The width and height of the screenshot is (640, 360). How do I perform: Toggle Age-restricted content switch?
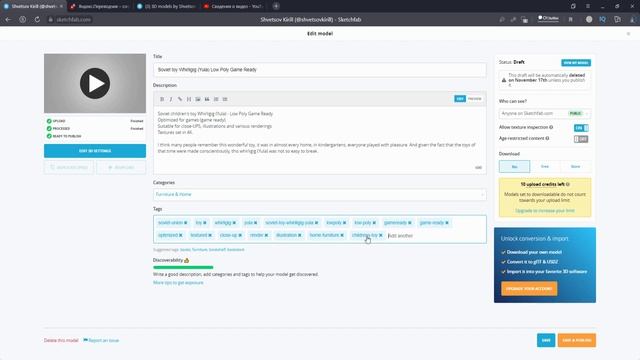[581, 139]
